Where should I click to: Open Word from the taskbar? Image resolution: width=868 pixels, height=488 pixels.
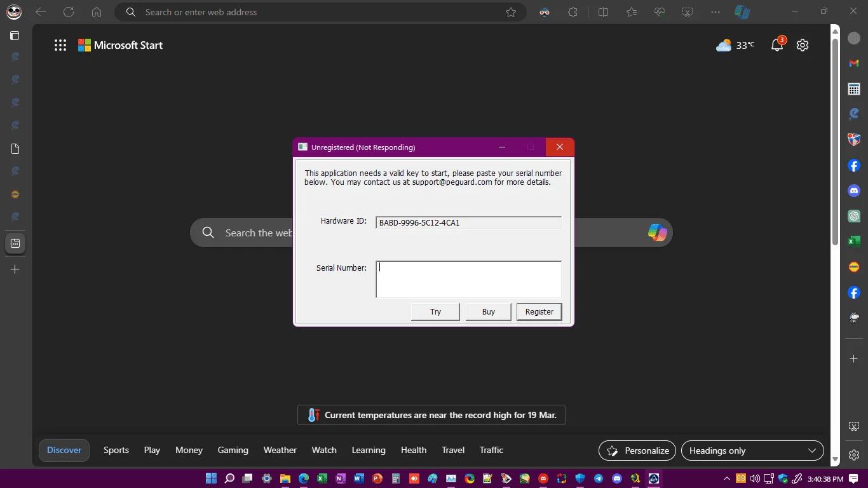coord(359,478)
